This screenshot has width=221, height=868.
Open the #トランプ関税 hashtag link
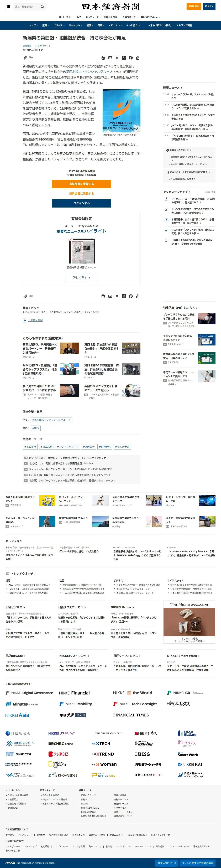pos(184,25)
